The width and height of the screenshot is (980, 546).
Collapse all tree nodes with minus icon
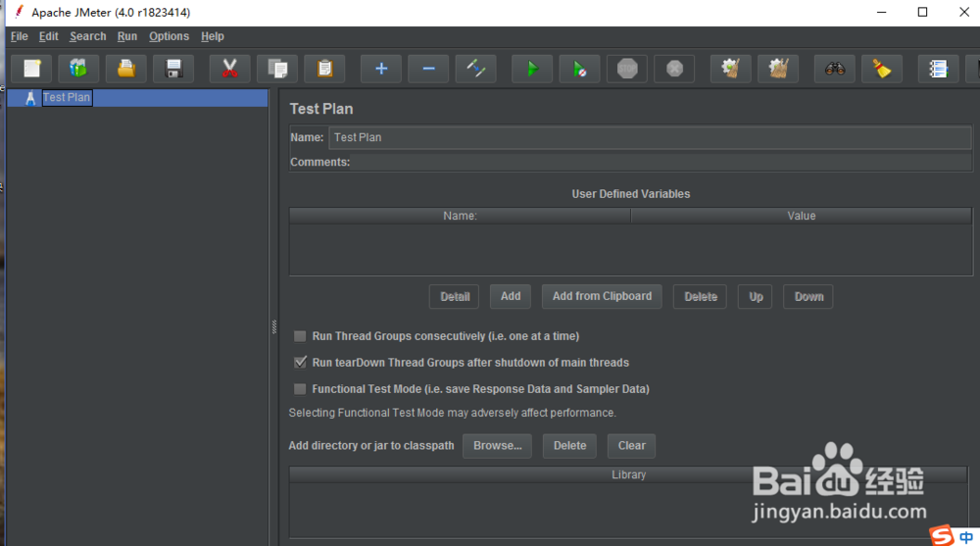[x=429, y=69]
